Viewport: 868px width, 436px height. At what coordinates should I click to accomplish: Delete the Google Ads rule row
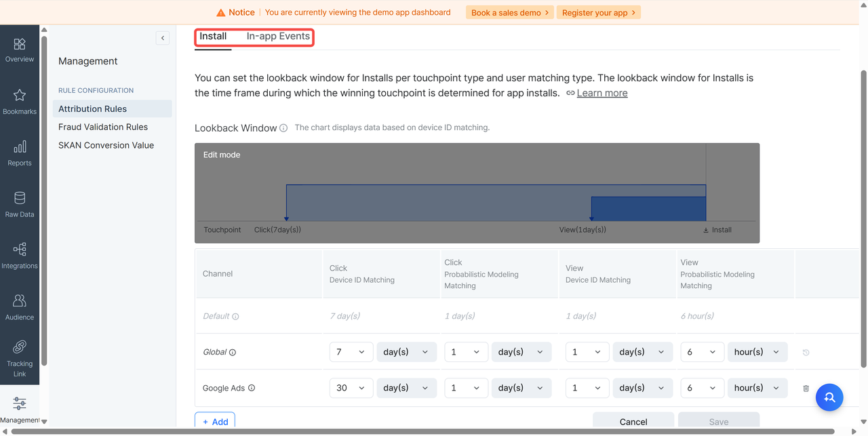(x=806, y=388)
